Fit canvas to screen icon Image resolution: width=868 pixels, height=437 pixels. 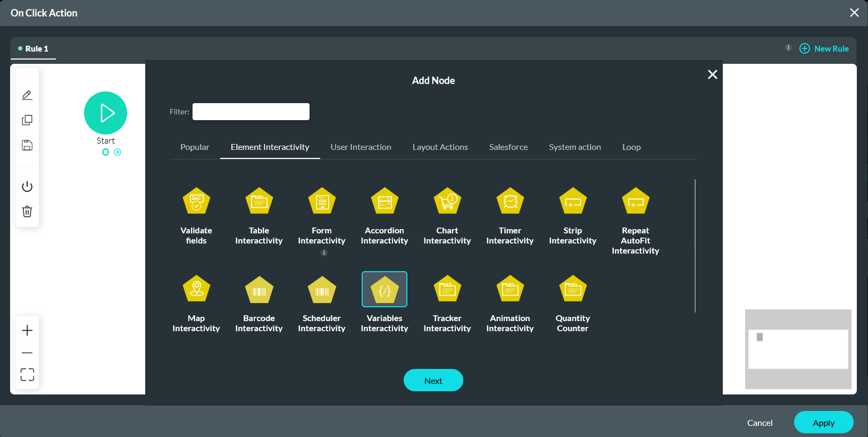point(27,375)
